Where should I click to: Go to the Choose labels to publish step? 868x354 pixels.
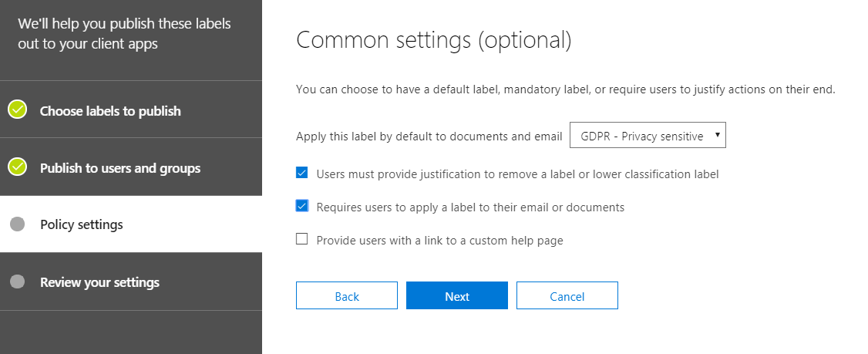click(x=110, y=111)
